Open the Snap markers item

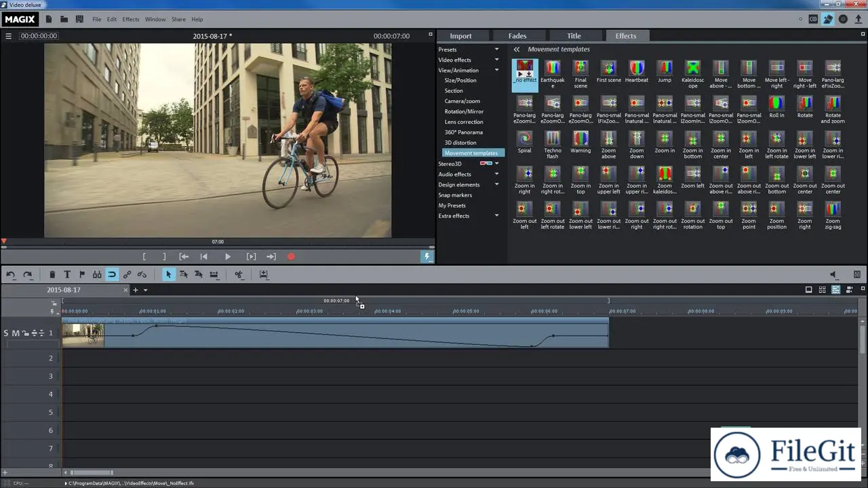click(455, 195)
